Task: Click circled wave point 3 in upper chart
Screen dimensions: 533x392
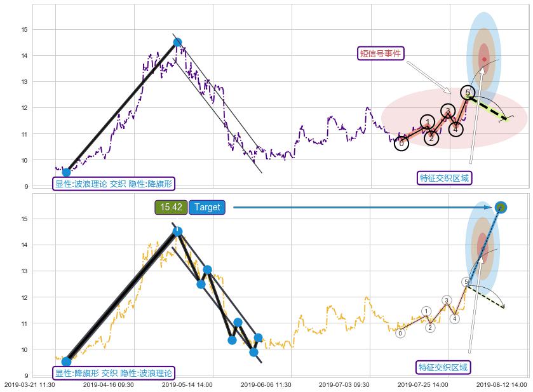Action: click(x=448, y=111)
